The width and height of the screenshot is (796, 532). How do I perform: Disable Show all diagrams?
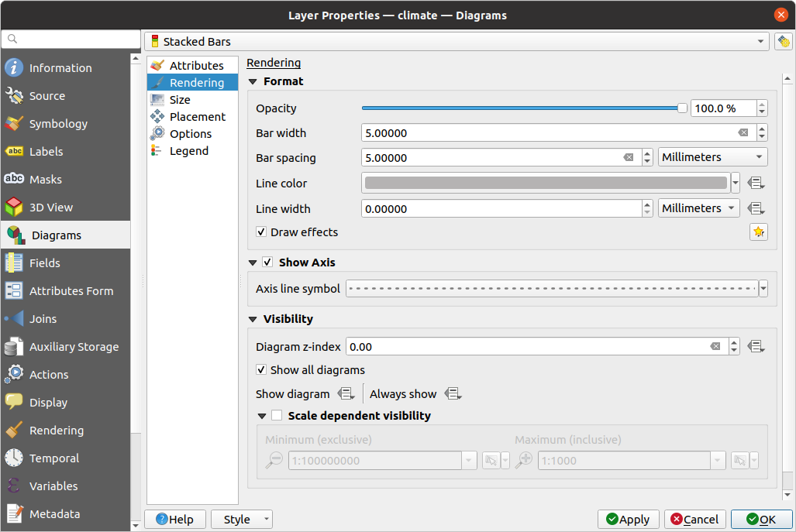261,370
